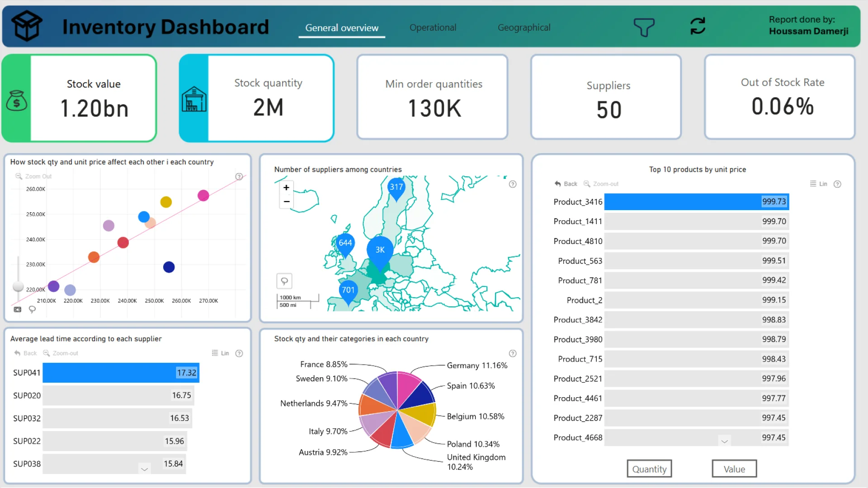
Task: Switch to the Operational tab
Action: [433, 28]
